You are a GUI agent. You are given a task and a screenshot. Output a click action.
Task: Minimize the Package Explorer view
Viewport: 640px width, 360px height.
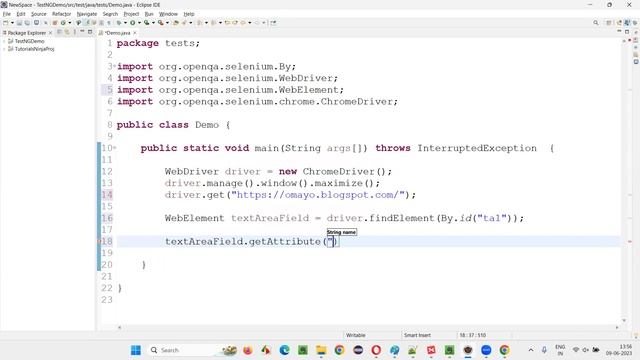[82, 31]
